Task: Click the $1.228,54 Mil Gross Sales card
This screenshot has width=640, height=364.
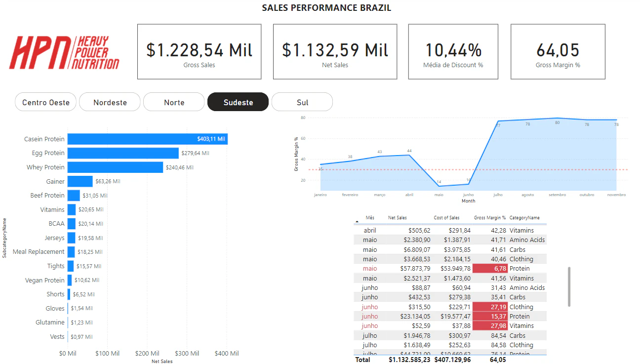Action: pos(199,51)
